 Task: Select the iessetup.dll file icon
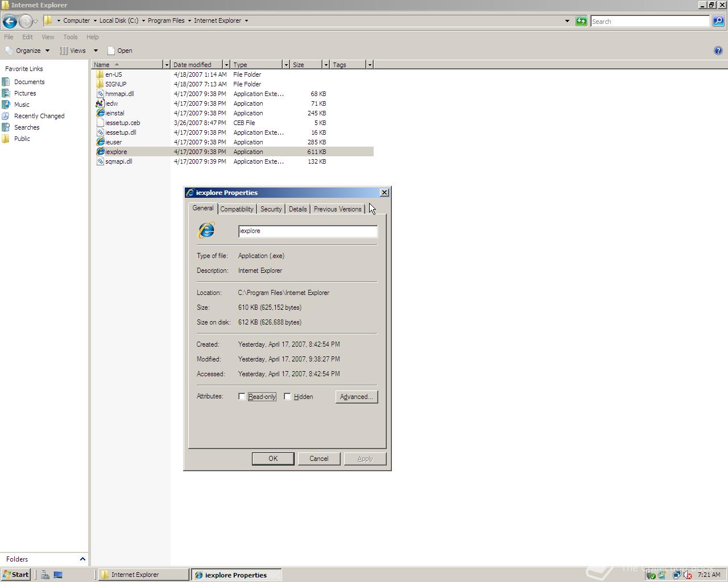click(x=100, y=132)
